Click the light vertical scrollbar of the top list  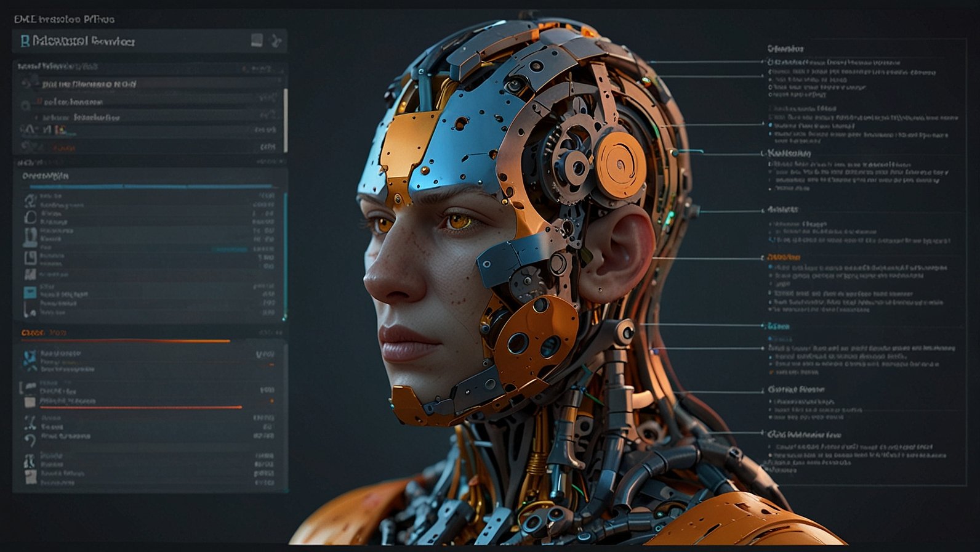coord(285,120)
